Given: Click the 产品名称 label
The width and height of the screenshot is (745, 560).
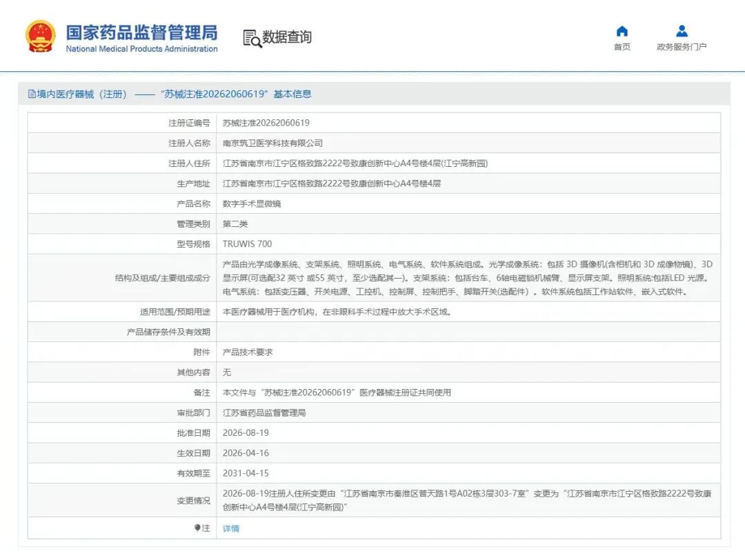Looking at the screenshot, I should [193, 203].
